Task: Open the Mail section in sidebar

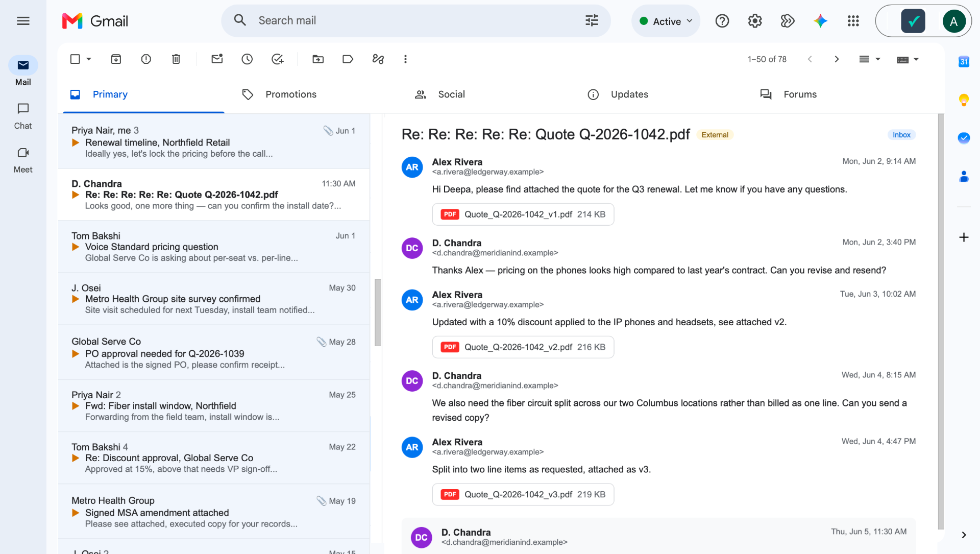Action: pyautogui.click(x=23, y=71)
